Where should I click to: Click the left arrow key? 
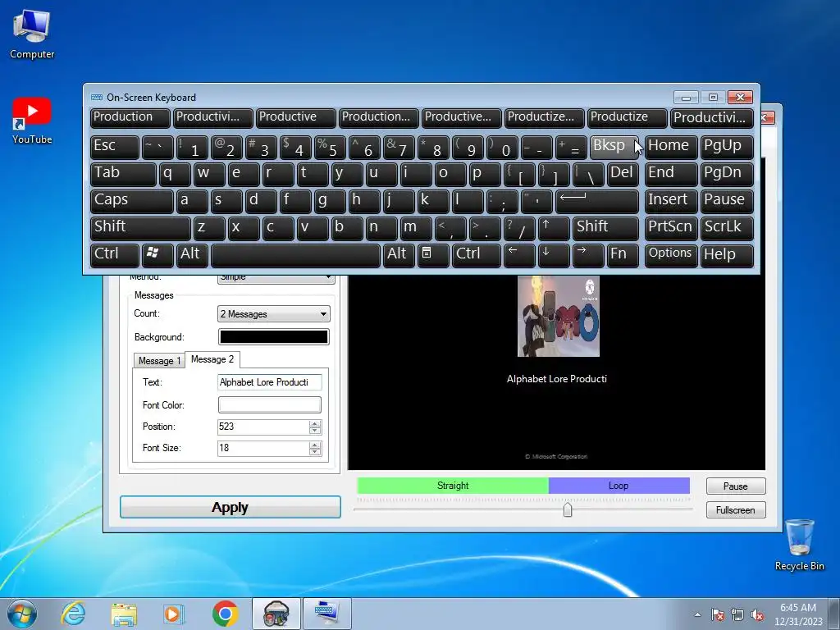(x=519, y=255)
